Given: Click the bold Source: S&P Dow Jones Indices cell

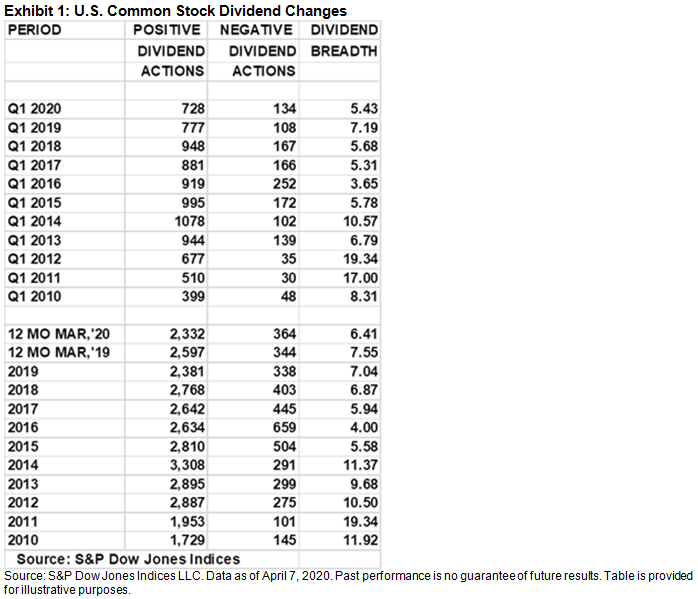Looking at the screenshot, I should (x=128, y=559).
